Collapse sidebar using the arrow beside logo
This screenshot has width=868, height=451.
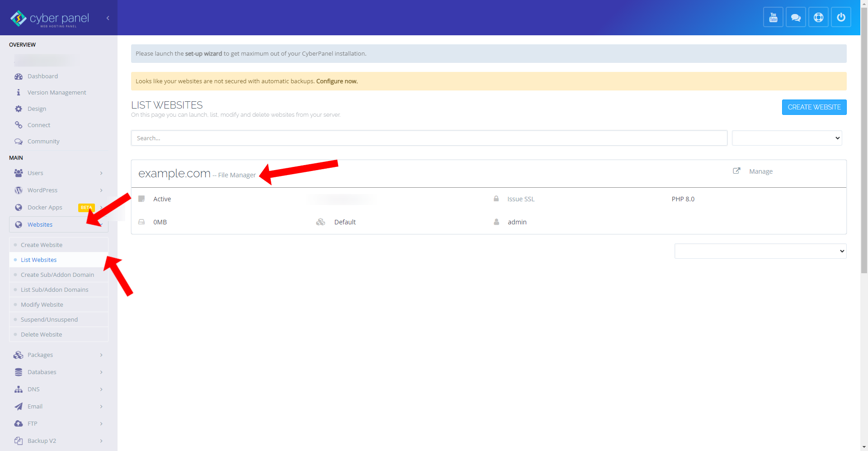coord(108,18)
